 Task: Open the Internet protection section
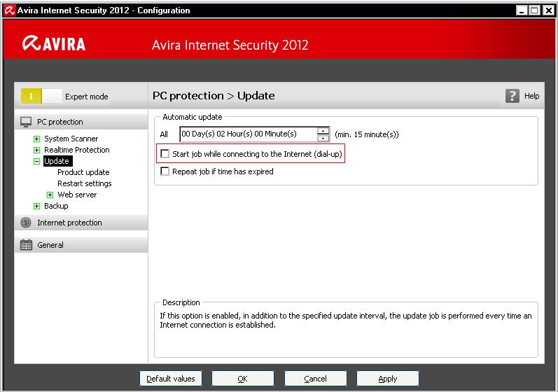click(x=81, y=223)
